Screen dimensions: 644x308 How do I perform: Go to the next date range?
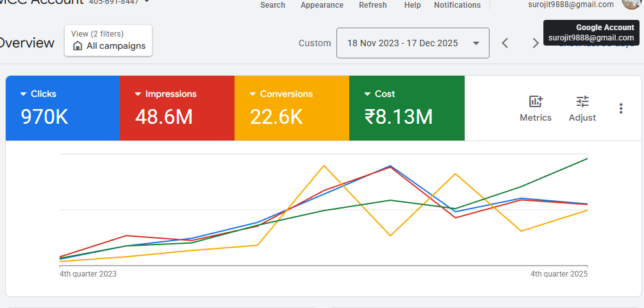click(535, 43)
